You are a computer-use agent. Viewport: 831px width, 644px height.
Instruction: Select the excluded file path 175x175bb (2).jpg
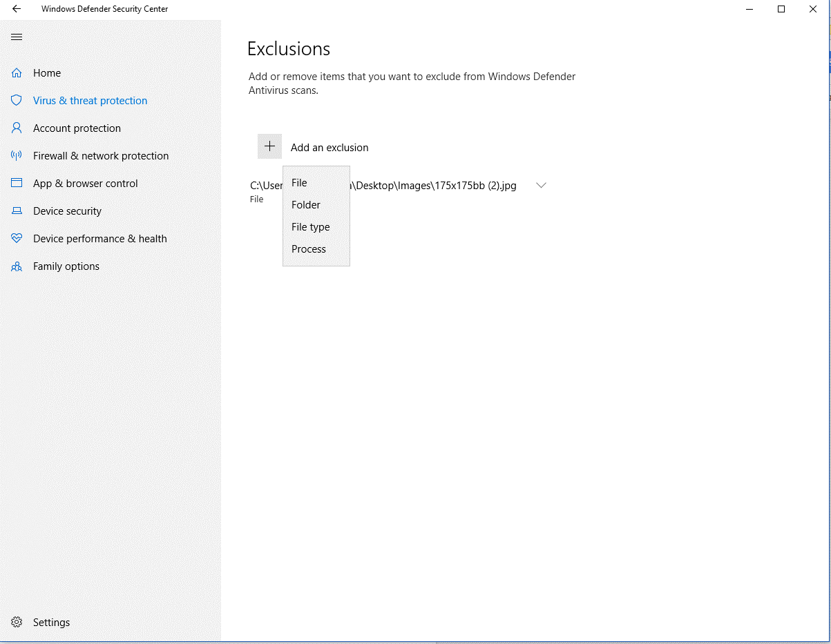click(x=383, y=185)
